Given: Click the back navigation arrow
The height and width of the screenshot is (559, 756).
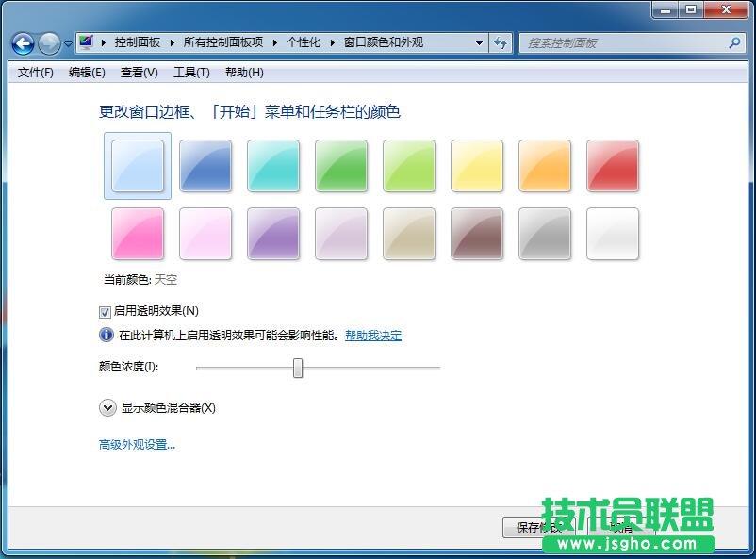Looking at the screenshot, I should pyautogui.click(x=21, y=42).
